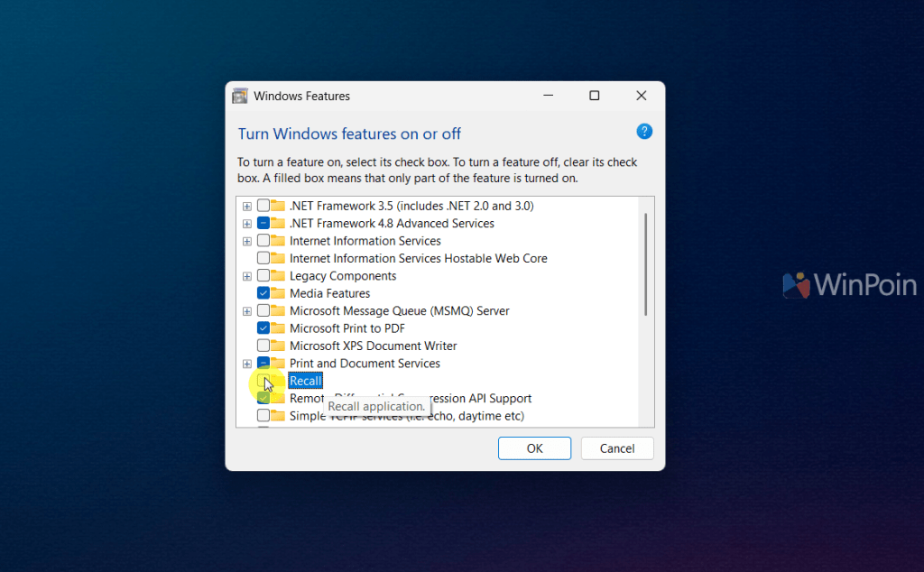The height and width of the screenshot is (572, 924).
Task: Expand the Microsoft Message Queue (MSMQ) Server node
Action: tap(246, 310)
